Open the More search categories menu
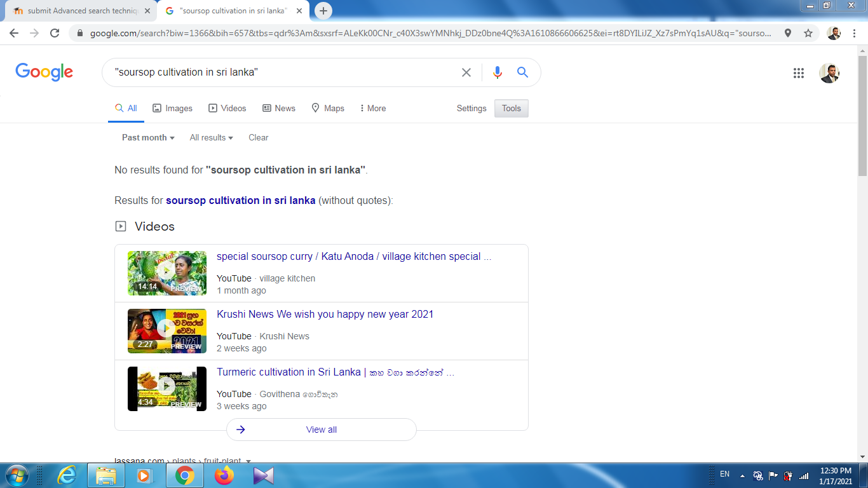 (x=373, y=109)
